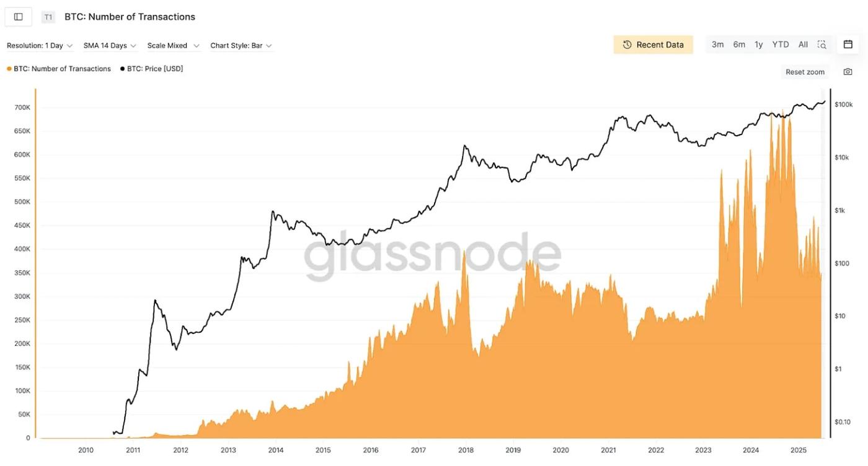The width and height of the screenshot is (868, 466).
Task: Click the zoom magnifier selection icon
Action: [822, 45]
